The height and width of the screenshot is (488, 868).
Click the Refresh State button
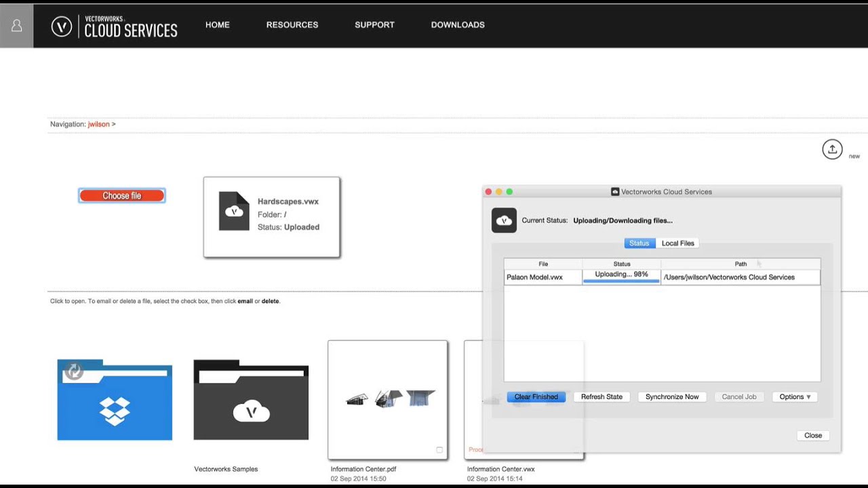click(x=601, y=397)
